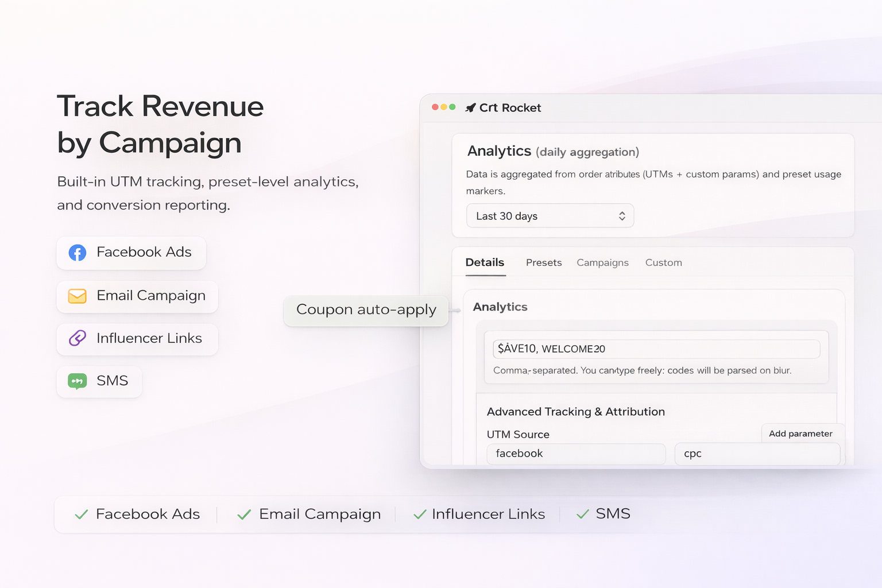The width and height of the screenshot is (882, 588).
Task: Click the Crt Rocket rocket icon
Action: coord(470,108)
